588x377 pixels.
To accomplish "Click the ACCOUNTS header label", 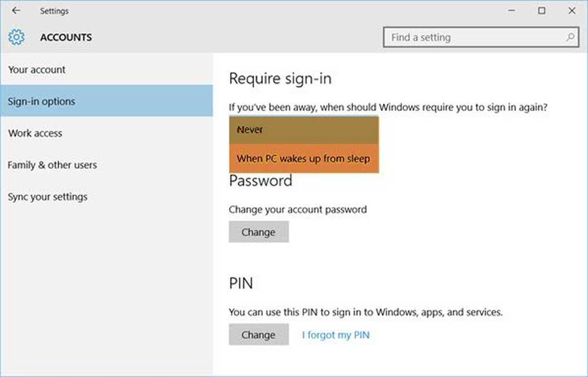I will (x=66, y=37).
